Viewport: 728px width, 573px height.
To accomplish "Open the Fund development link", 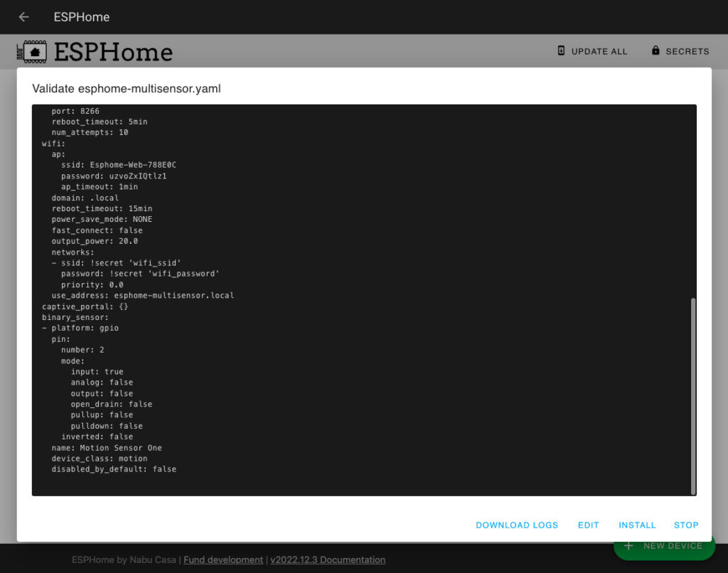I will click(x=223, y=559).
